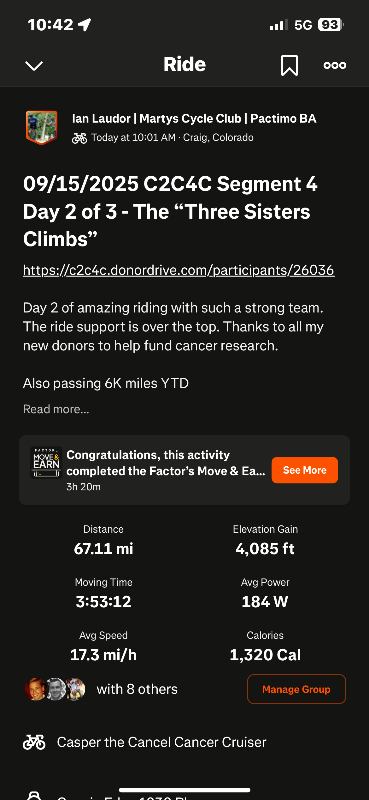Tap the Avg Power 184 W stat

[x=265, y=593]
